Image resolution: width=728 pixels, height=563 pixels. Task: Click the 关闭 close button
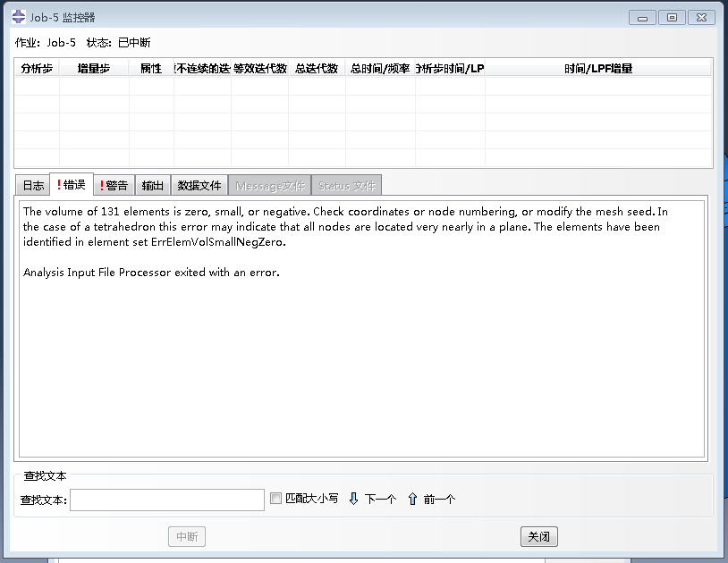click(538, 536)
